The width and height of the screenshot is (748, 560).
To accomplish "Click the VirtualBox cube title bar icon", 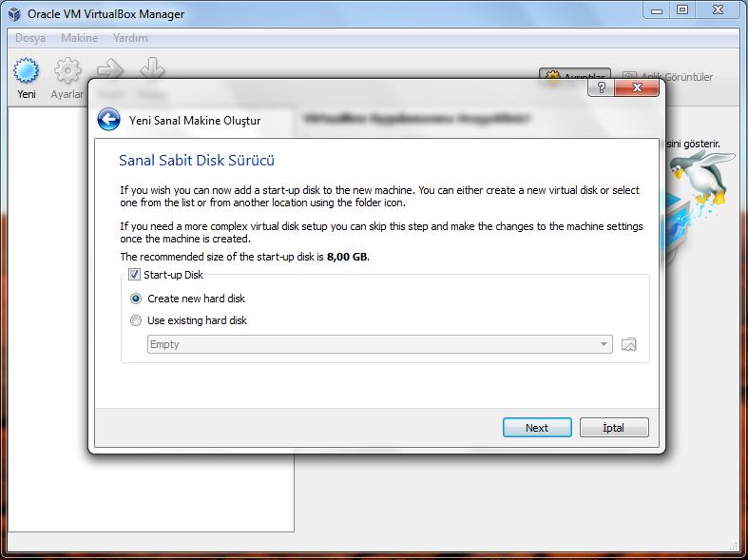I will click(x=15, y=14).
